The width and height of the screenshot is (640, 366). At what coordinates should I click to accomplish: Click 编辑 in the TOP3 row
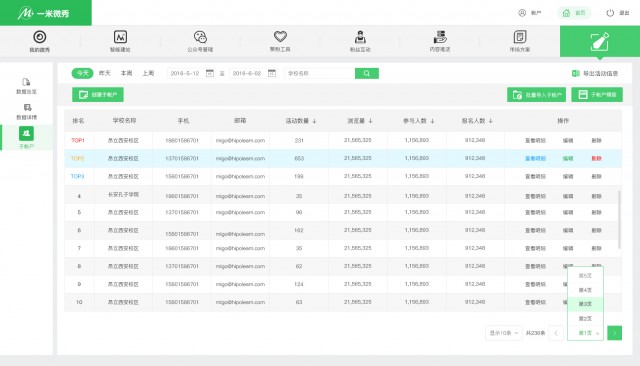(568, 176)
